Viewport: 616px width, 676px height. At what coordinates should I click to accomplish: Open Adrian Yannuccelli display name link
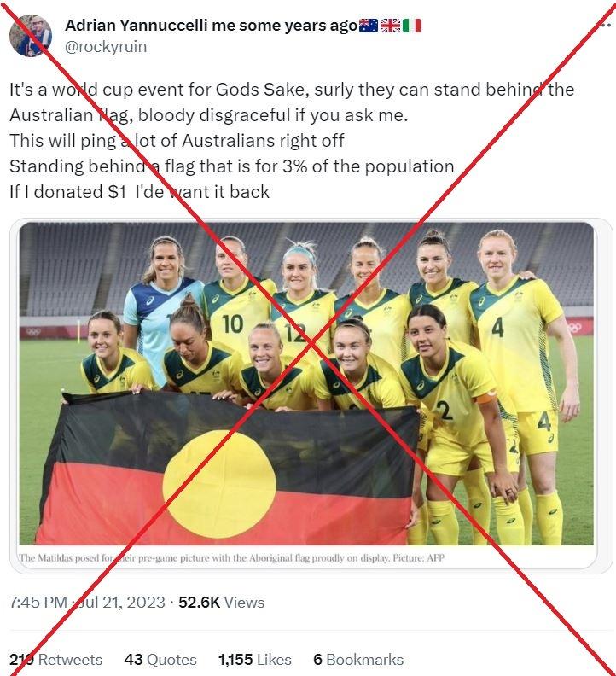click(x=212, y=26)
